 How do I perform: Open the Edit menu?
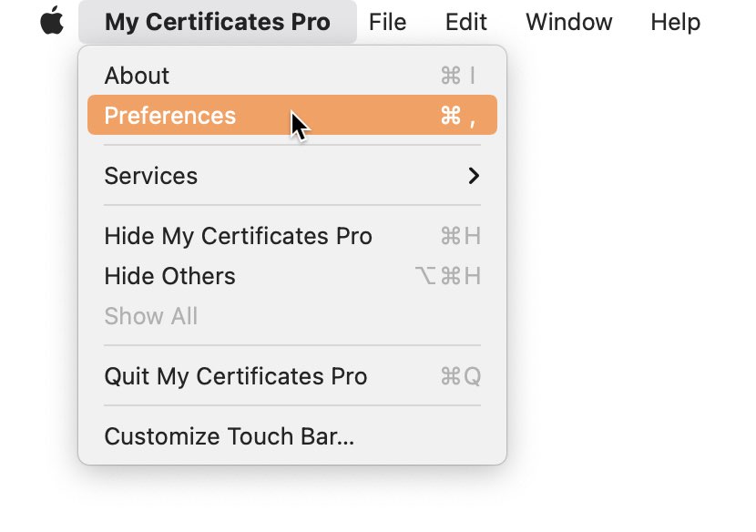(465, 22)
